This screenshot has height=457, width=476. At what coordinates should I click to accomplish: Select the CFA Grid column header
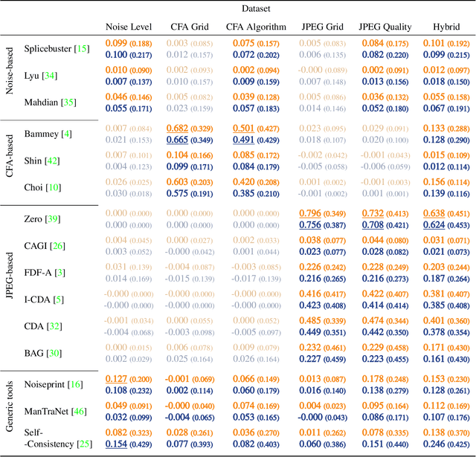(190, 27)
